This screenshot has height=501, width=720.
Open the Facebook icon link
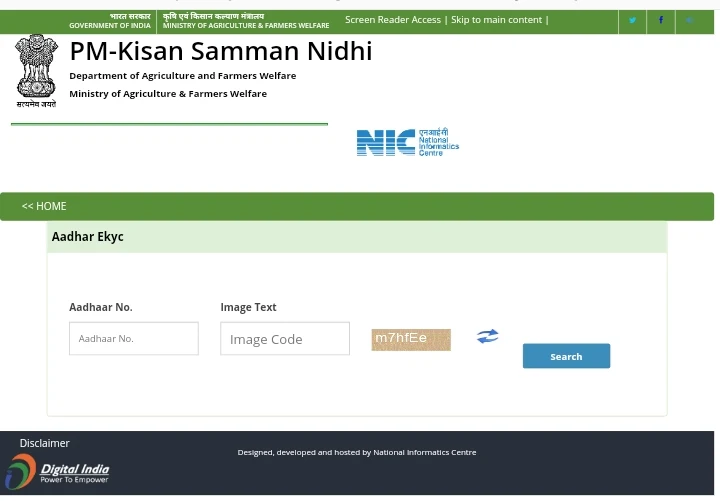[661, 20]
